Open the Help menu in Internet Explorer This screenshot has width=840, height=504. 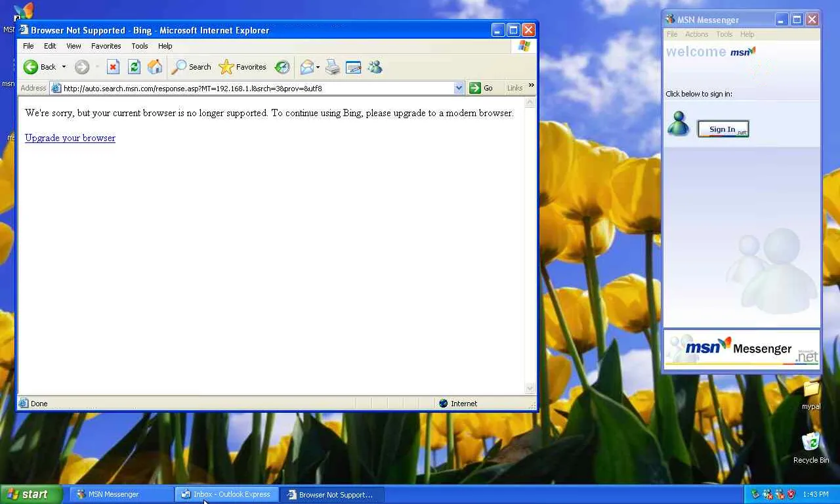pyautogui.click(x=165, y=46)
